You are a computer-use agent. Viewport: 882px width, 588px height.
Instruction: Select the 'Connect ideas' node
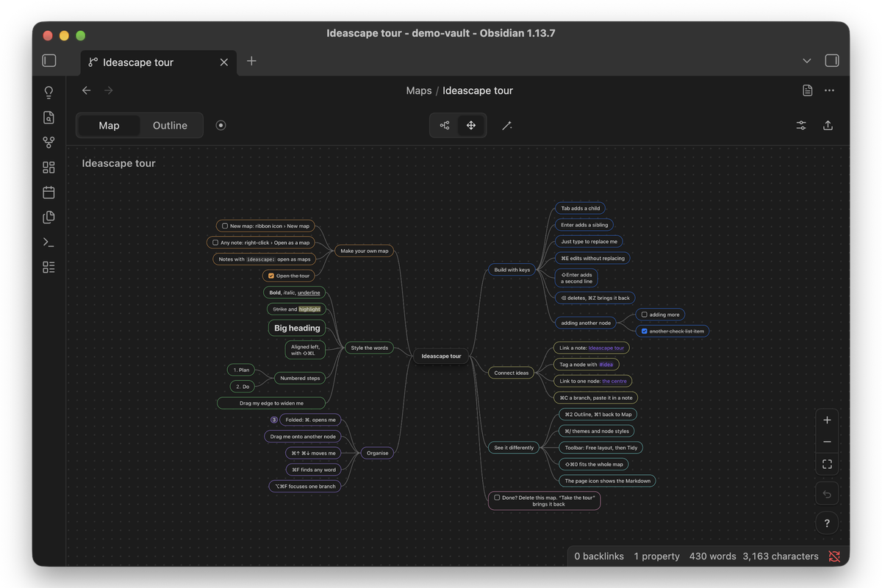point(512,373)
